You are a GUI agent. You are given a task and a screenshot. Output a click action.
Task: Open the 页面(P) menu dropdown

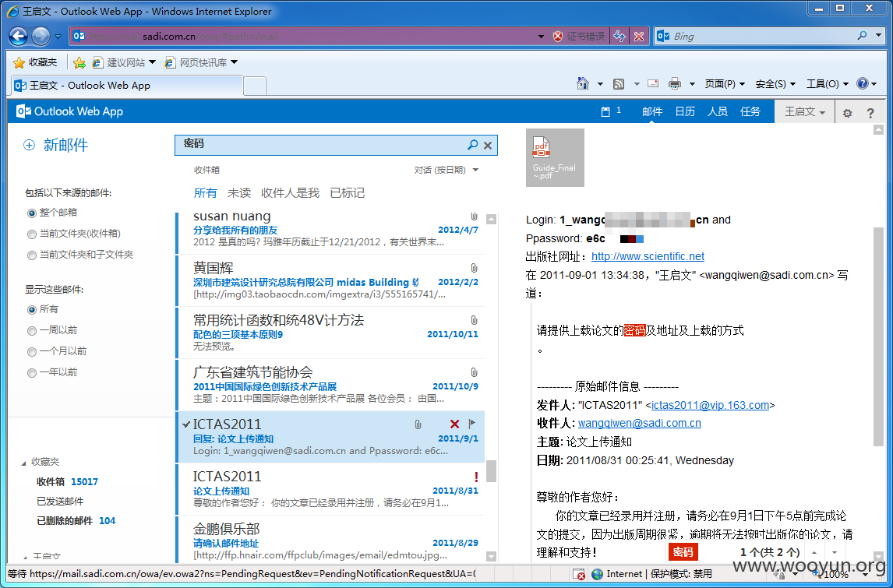point(725,83)
